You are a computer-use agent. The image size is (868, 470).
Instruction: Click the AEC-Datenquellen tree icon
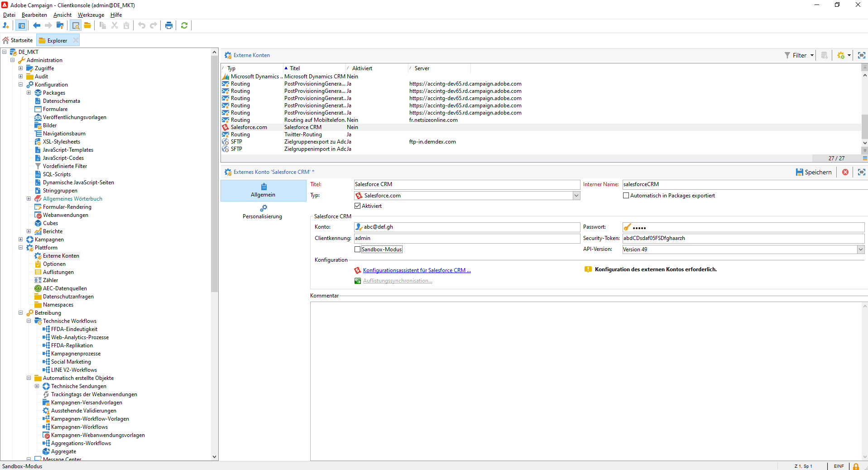pyautogui.click(x=38, y=288)
